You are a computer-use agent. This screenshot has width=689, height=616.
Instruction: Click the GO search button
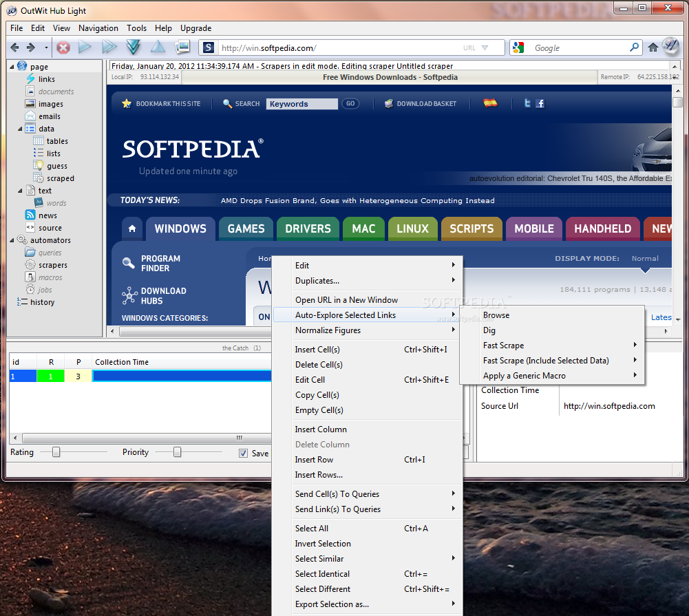pyautogui.click(x=350, y=104)
